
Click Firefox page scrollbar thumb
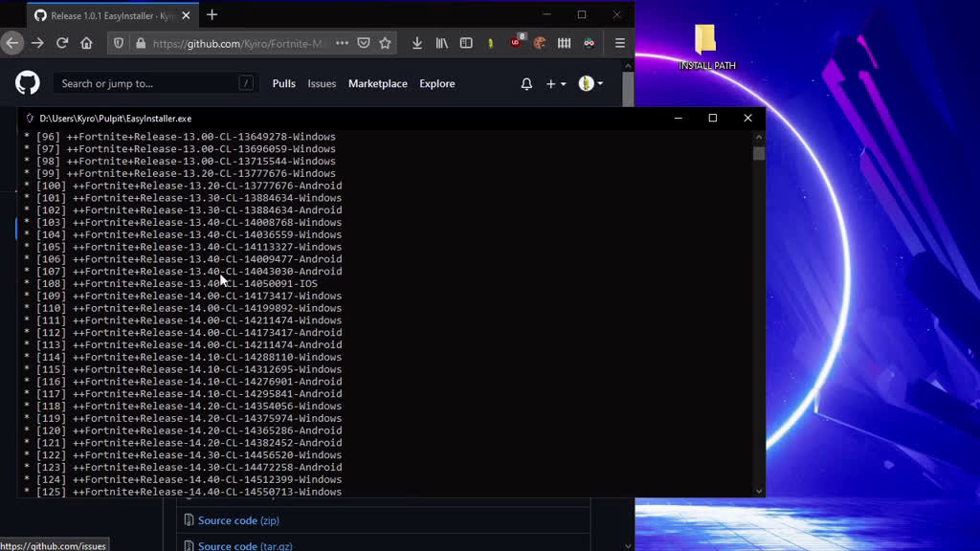[628, 91]
